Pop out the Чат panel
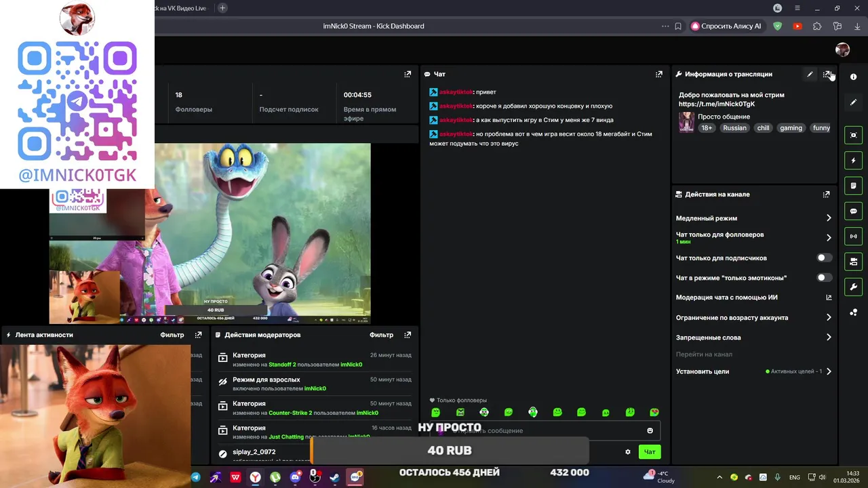Screen dimensions: 868x488 [x=658, y=75]
